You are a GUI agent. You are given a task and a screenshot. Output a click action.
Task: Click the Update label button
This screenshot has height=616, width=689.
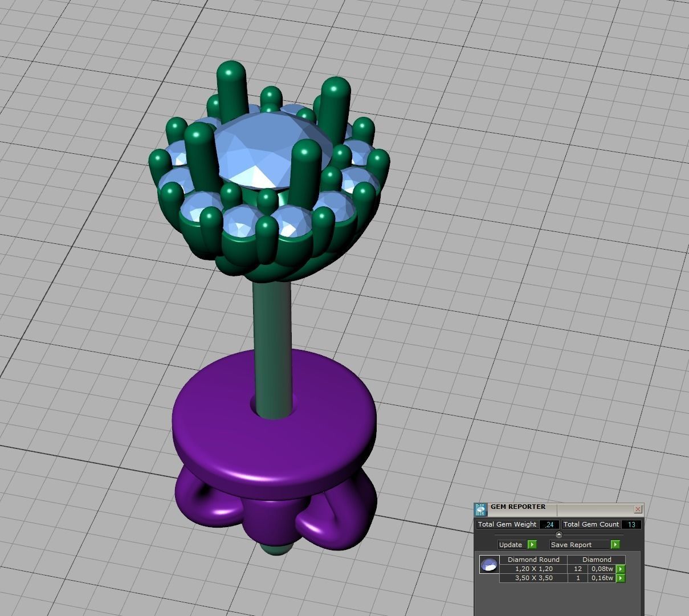[511, 544]
